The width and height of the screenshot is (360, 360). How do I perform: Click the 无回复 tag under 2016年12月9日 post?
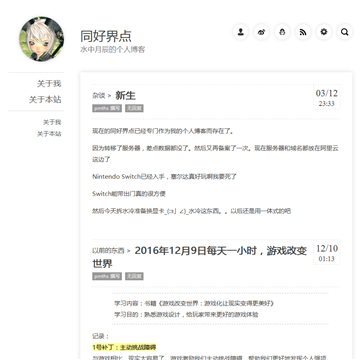pos(134,276)
